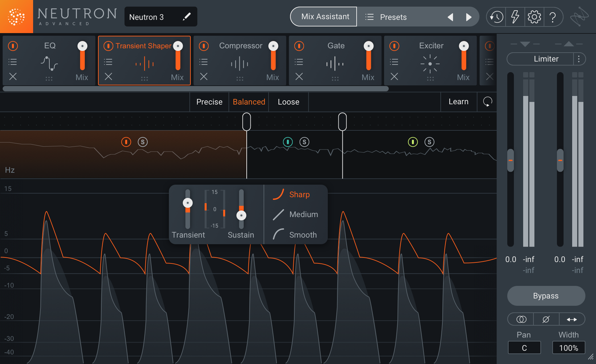Switch to Loose mode
This screenshot has height=364, width=596.
point(288,102)
